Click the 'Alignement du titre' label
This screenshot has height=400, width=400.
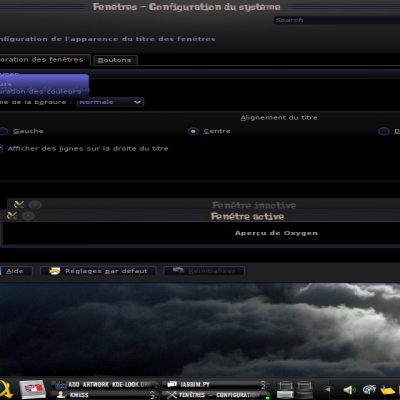tap(279, 118)
